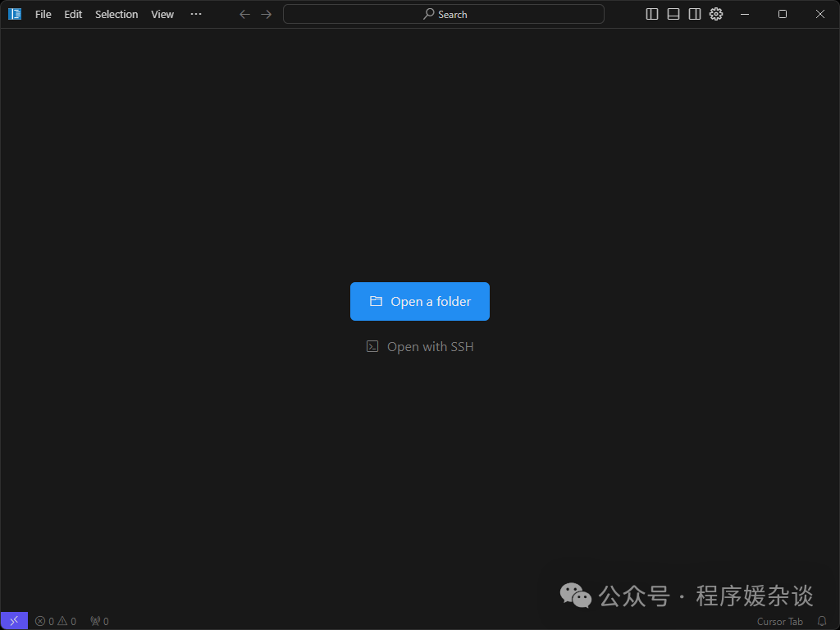Go back with the left arrow
Viewport: 840px width, 630px height.
[x=244, y=14]
